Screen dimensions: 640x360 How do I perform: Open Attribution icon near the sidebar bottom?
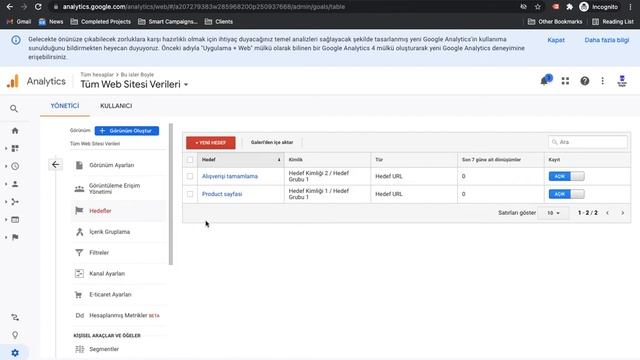[15, 317]
